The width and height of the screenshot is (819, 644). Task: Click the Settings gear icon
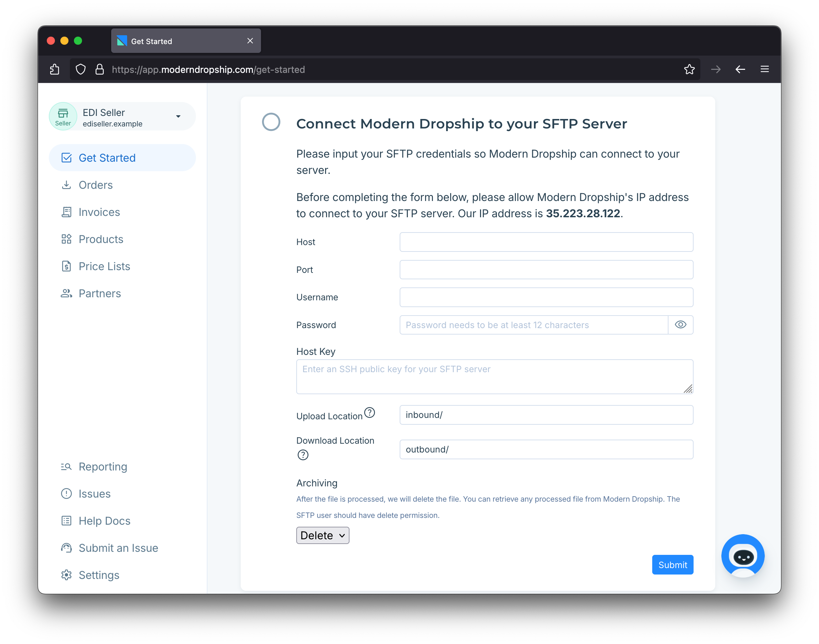coord(66,576)
